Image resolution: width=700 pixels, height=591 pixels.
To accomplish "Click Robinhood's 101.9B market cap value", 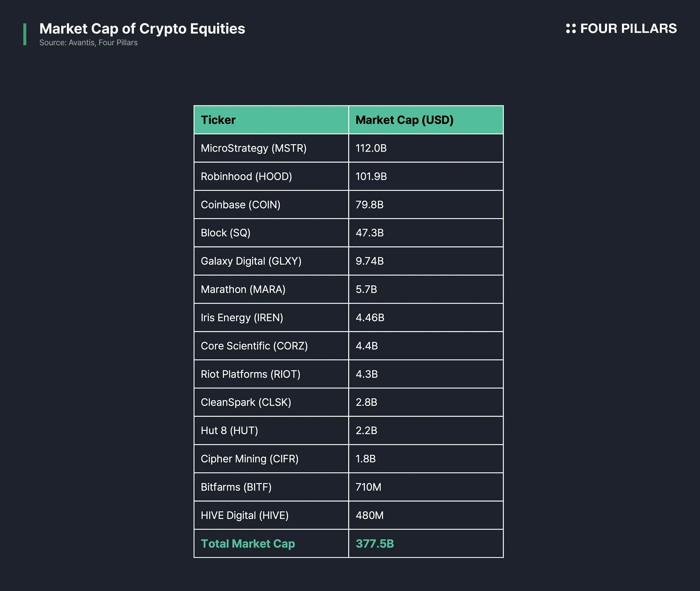I will point(371,177).
